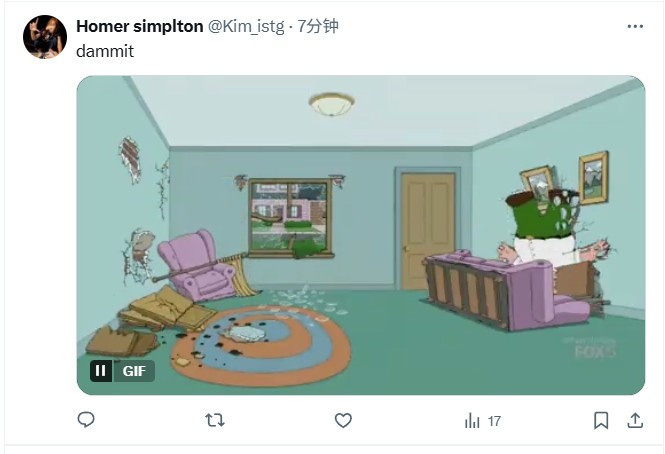Click the wooden door in the GIF
Screen dimensions: 665x454
[x=427, y=230]
